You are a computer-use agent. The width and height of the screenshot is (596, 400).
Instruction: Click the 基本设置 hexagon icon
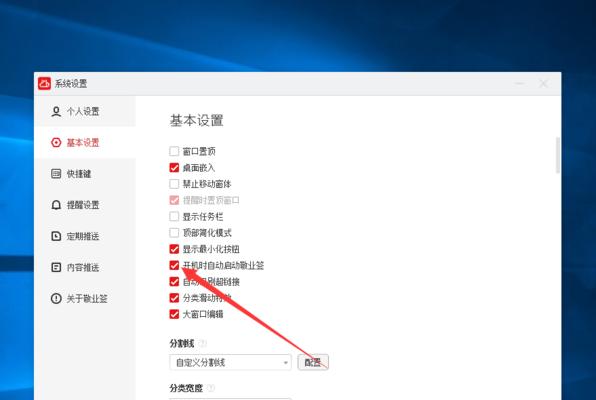[x=56, y=143]
